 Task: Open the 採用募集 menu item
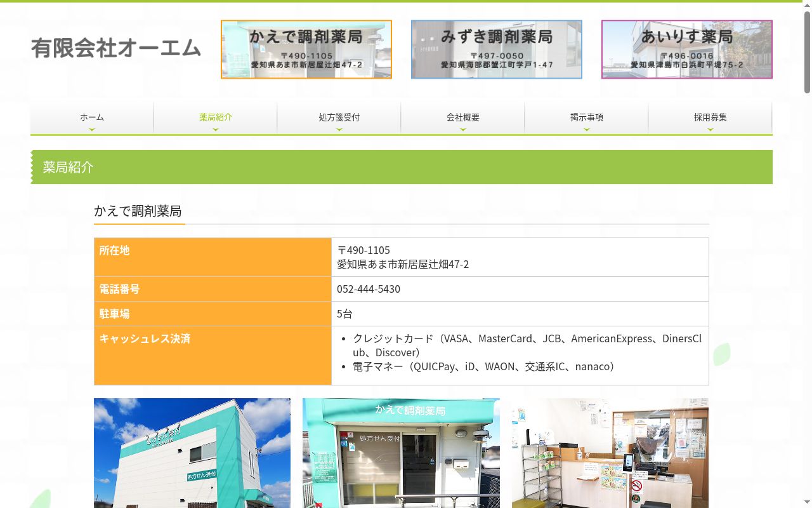(x=710, y=117)
